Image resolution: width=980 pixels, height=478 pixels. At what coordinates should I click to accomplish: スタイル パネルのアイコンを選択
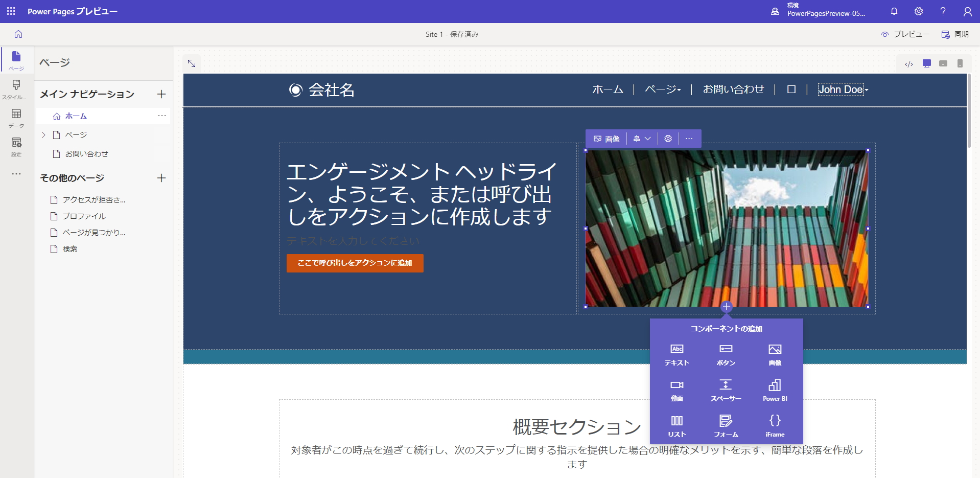coord(16,88)
